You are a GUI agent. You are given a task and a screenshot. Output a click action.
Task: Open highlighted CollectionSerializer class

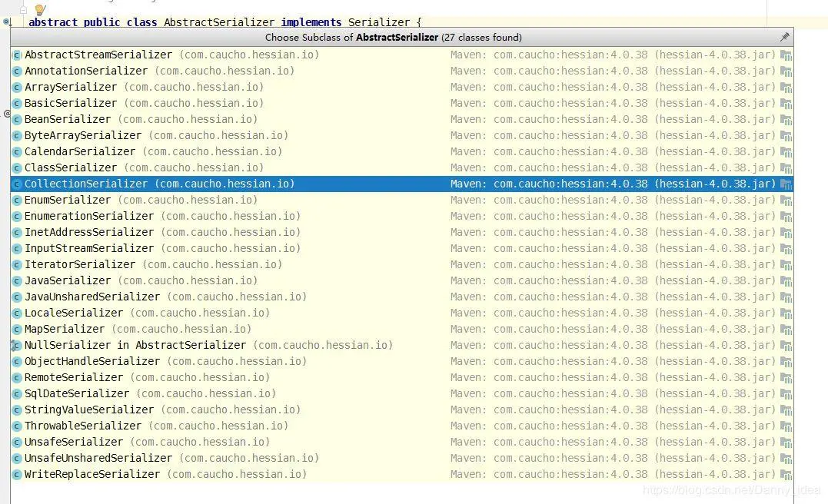pyautogui.click(x=402, y=184)
